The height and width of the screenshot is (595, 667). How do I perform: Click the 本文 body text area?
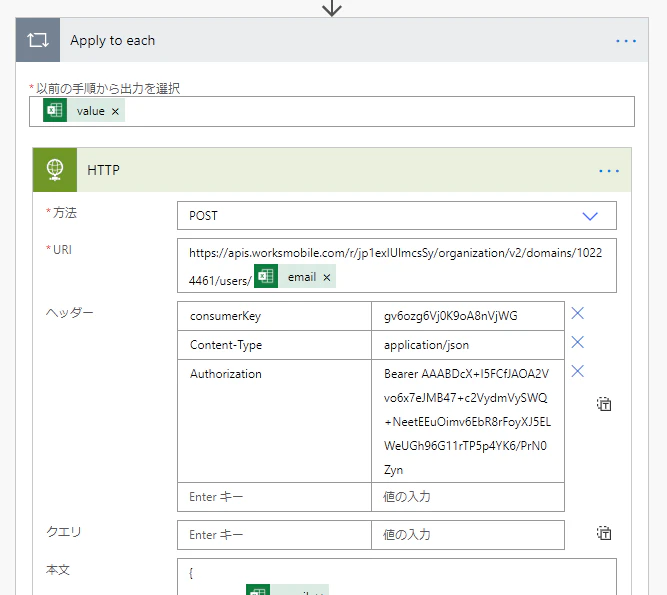[x=396, y=577]
